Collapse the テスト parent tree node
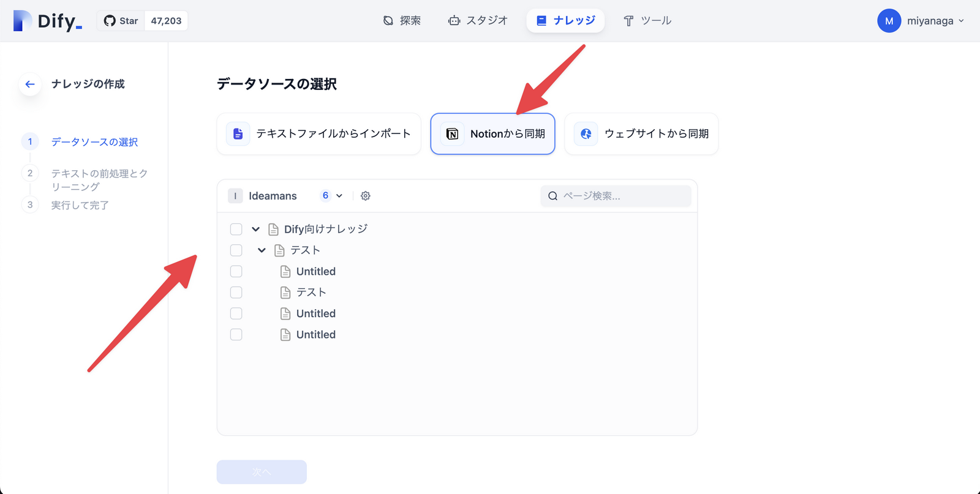 (262, 250)
